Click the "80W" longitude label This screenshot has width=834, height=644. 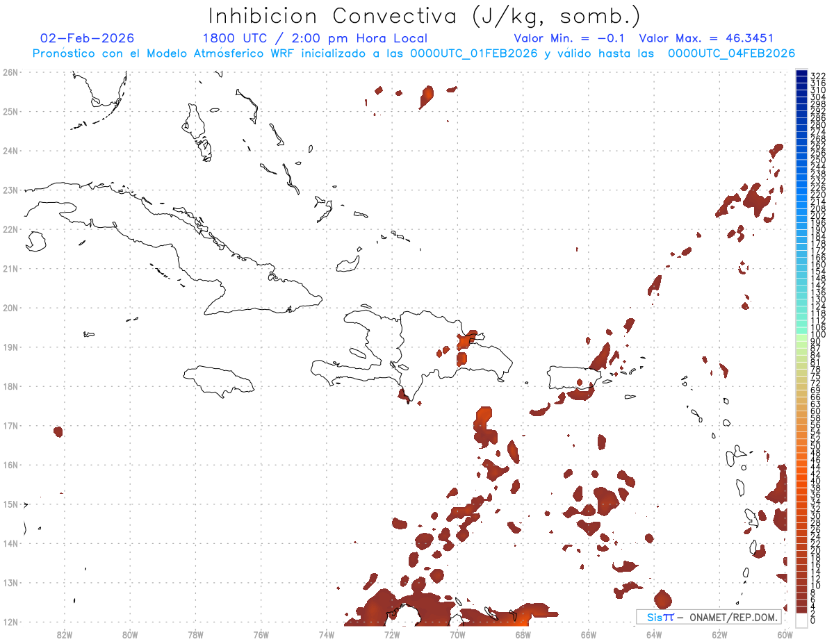(x=129, y=634)
